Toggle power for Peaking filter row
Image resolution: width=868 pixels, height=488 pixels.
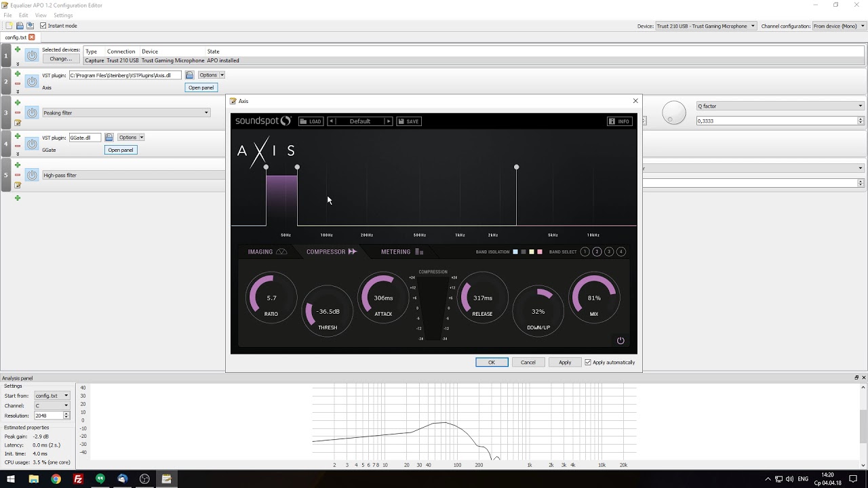click(32, 113)
